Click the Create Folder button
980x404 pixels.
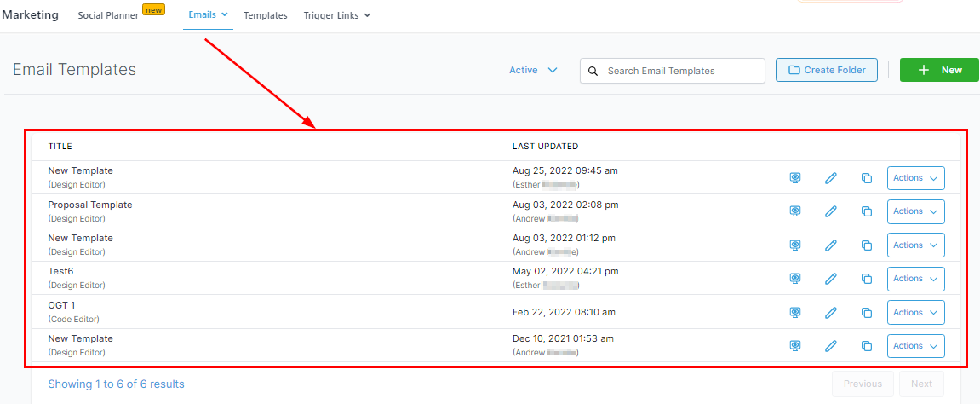pos(826,71)
